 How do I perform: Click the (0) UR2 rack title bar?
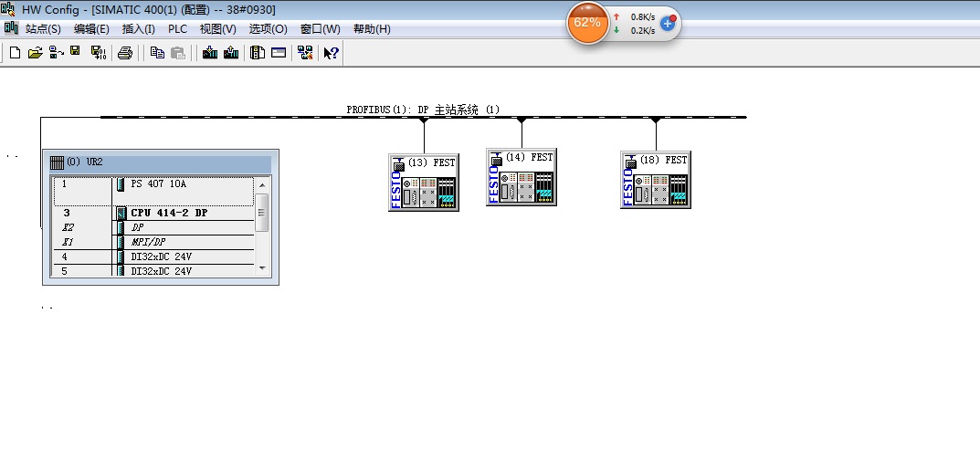click(x=160, y=162)
